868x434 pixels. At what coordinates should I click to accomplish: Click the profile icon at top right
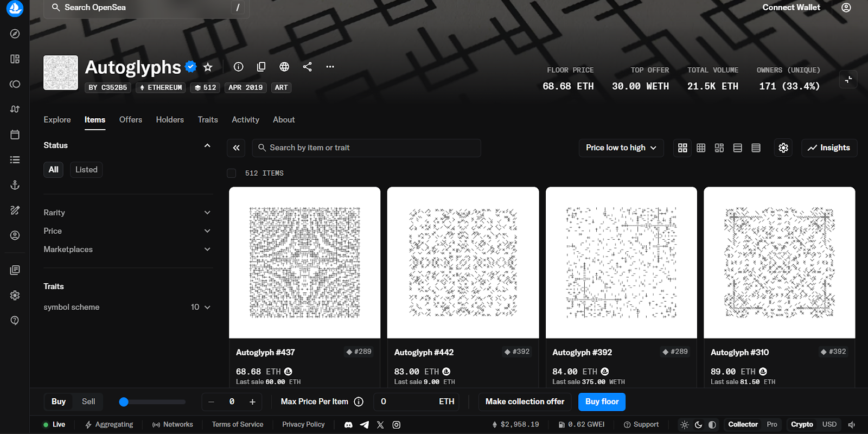click(846, 8)
